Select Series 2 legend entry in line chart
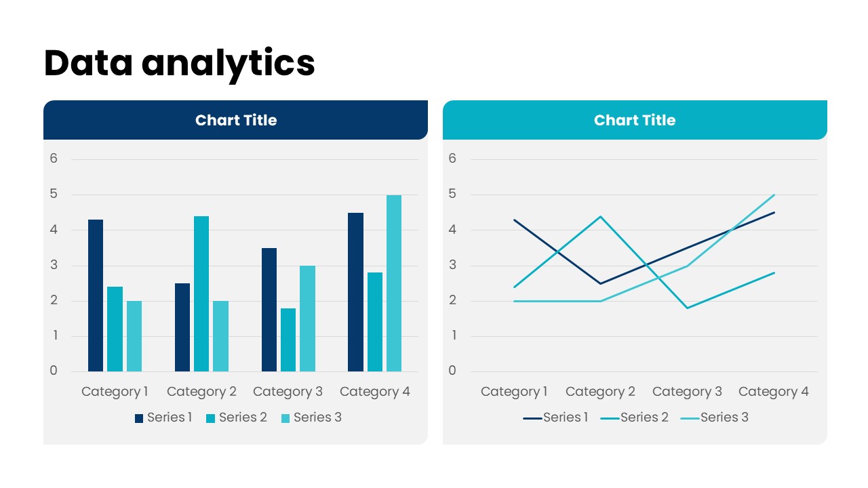 coord(635,418)
